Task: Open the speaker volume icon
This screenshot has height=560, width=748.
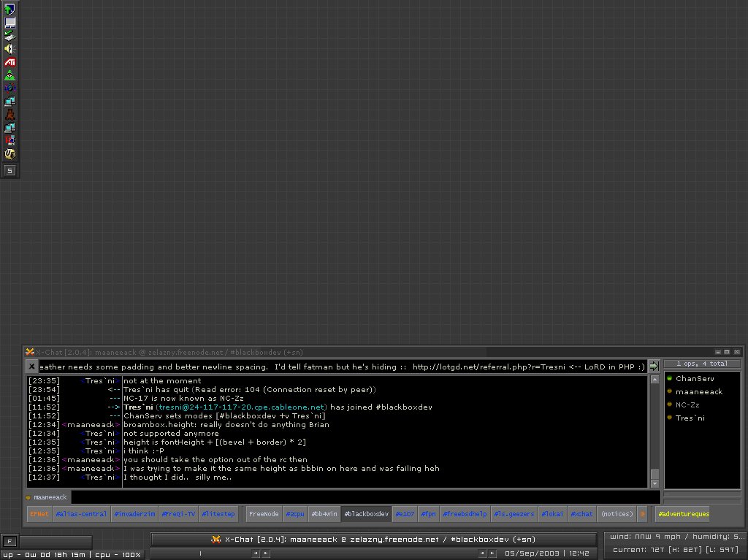Action: tap(9, 49)
